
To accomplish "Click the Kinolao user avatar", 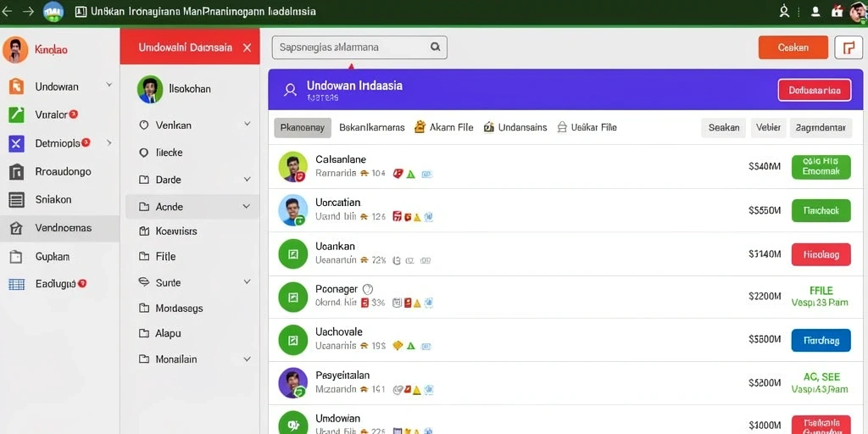I will coord(15,50).
